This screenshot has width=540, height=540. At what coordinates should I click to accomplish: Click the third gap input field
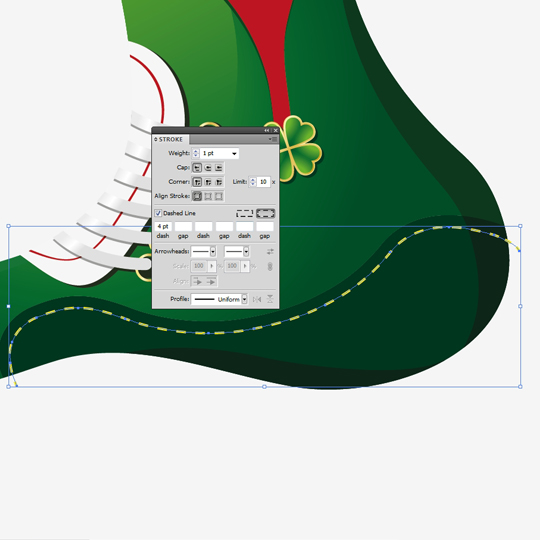(265, 226)
